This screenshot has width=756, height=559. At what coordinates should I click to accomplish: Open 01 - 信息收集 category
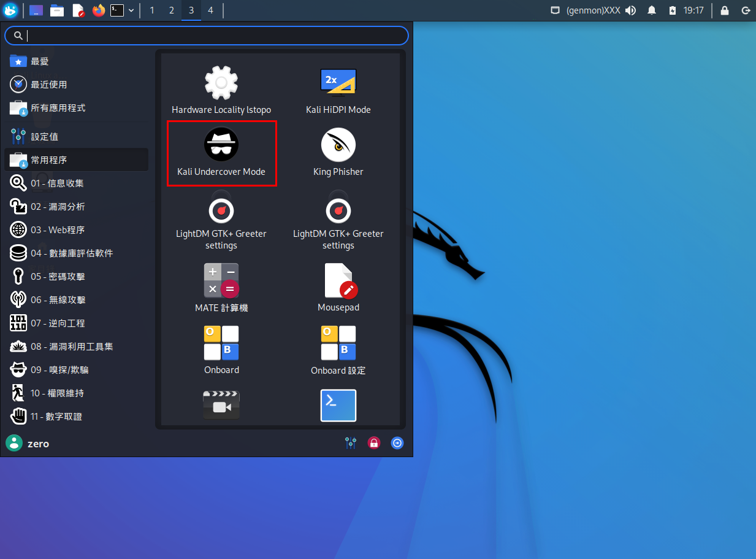pyautogui.click(x=76, y=183)
